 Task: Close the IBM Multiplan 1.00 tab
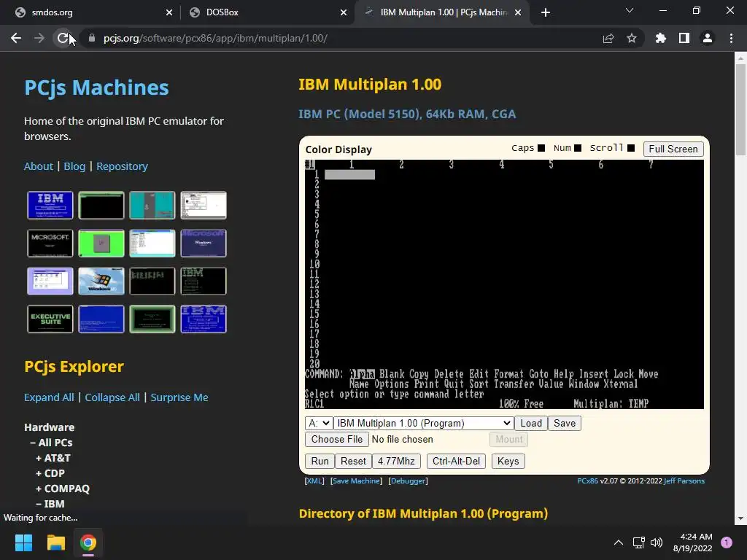click(x=519, y=12)
